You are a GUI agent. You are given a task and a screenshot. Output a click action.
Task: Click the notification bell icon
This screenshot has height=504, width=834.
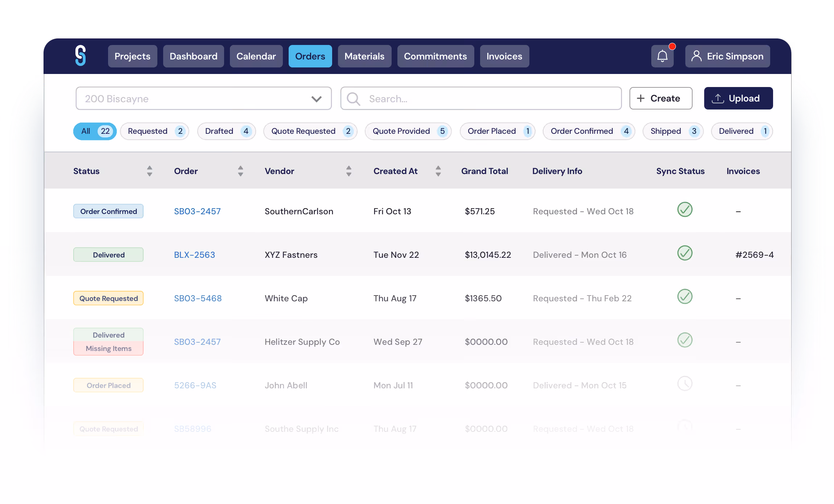662,56
